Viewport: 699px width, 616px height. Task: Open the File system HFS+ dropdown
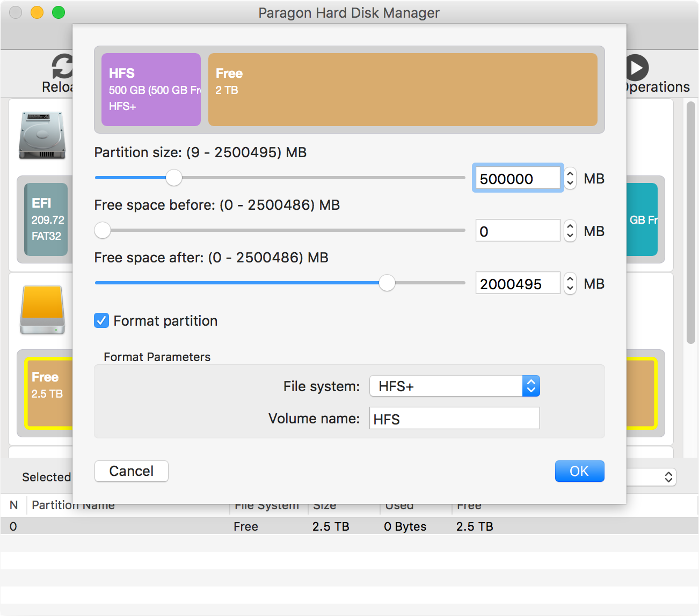[x=530, y=386]
